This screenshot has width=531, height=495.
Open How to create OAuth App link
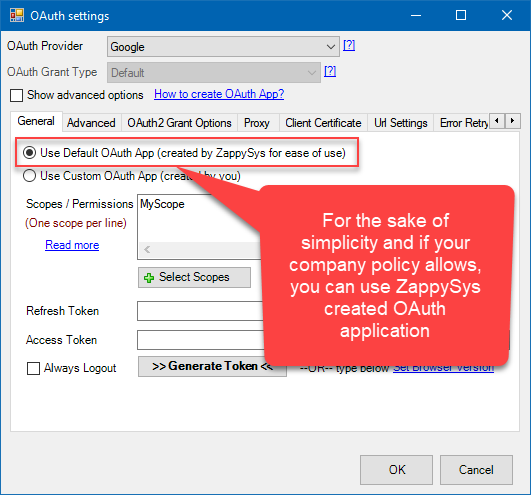(219, 94)
